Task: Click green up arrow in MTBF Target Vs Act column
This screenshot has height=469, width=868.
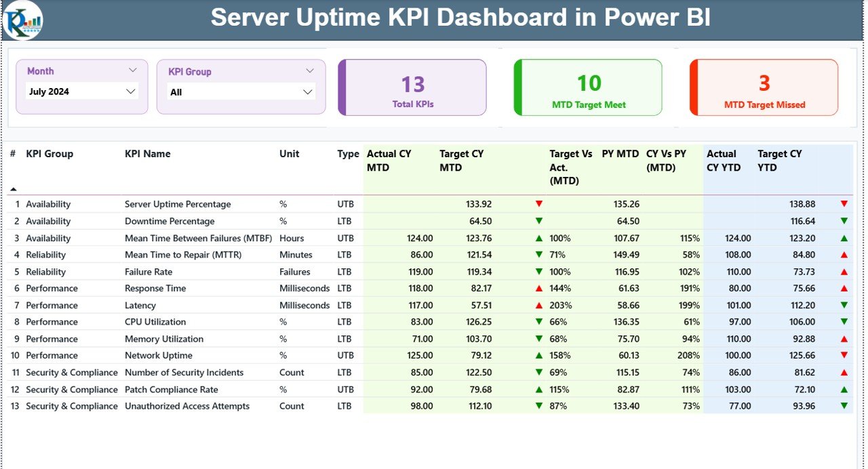Action: [x=540, y=238]
